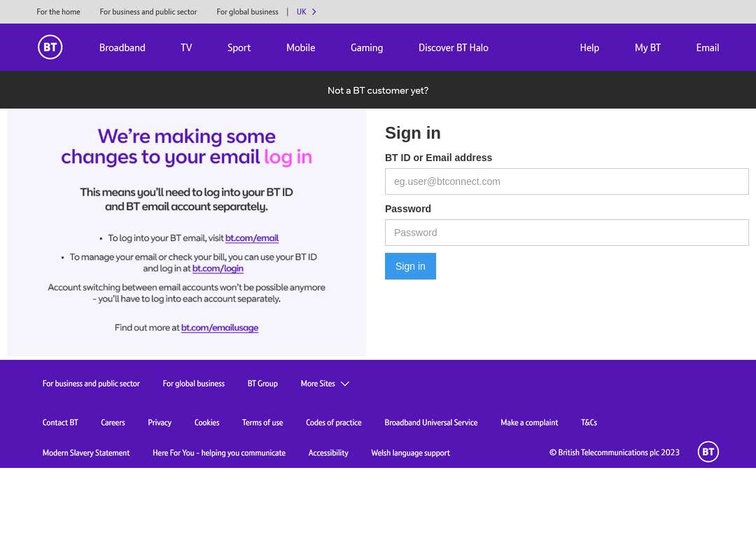View Terms of use
The width and height of the screenshot is (756, 538).
(x=262, y=422)
